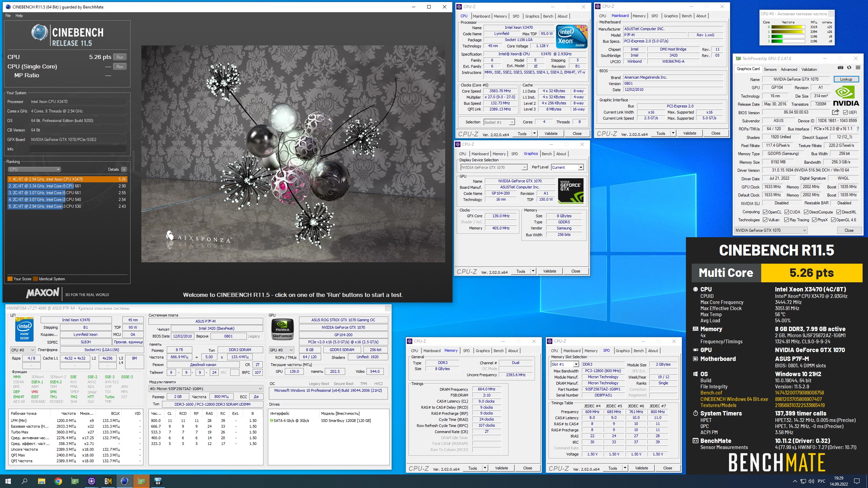Toggle the OpenCL checkbox in GPU-Z
This screenshot has height=488, width=868.
(765, 212)
